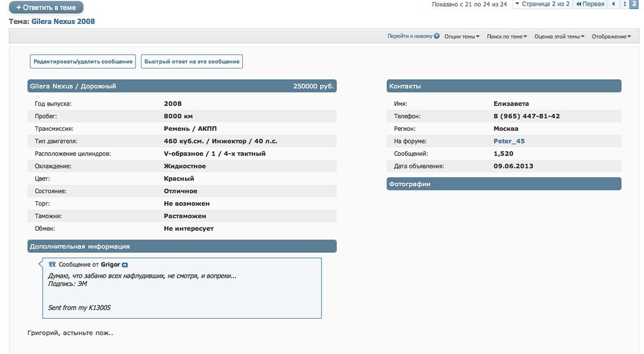The height and width of the screenshot is (354, 644).
Task: Expand the Поиск по теме dropdown
Action: coord(507,36)
